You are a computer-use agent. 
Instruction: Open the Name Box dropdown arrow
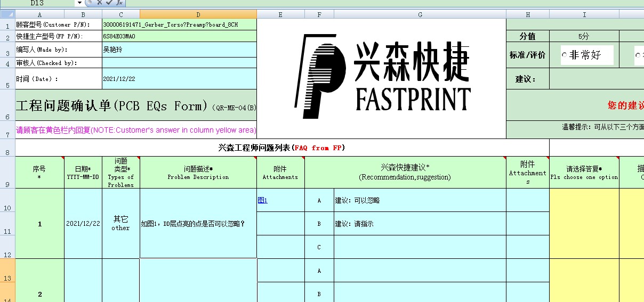[79, 3]
